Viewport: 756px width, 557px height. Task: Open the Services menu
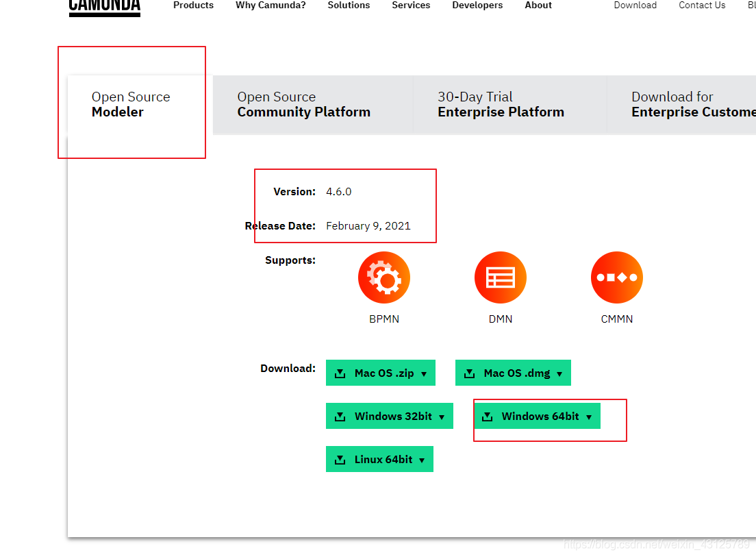pyautogui.click(x=411, y=5)
